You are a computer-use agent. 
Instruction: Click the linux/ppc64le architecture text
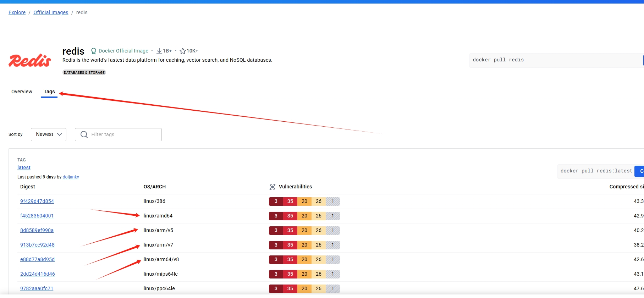(x=159, y=288)
